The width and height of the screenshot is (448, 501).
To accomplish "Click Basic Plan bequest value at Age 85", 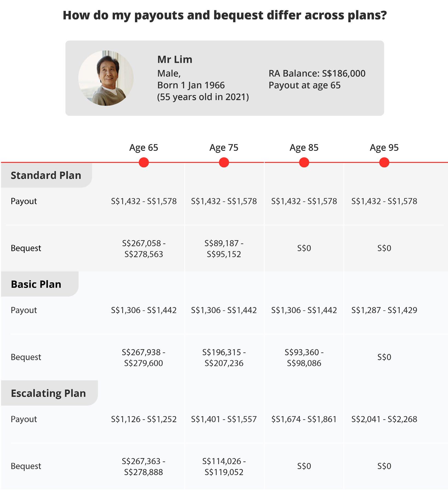I will pyautogui.click(x=304, y=357).
